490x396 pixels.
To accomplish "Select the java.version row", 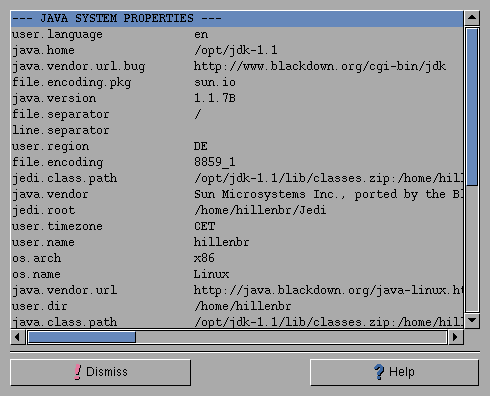I will tap(237, 98).
